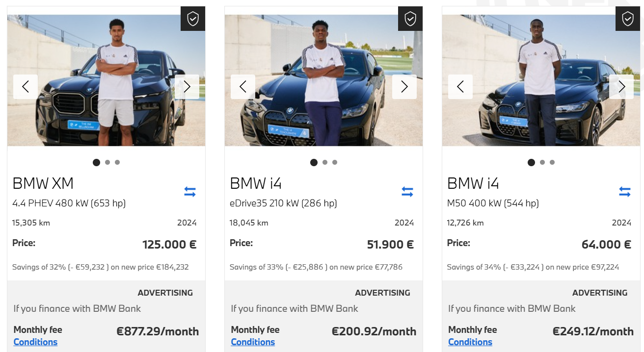Click compare icon on eDrive35 BMW i4
The width and height of the screenshot is (644, 352).
pyautogui.click(x=407, y=192)
